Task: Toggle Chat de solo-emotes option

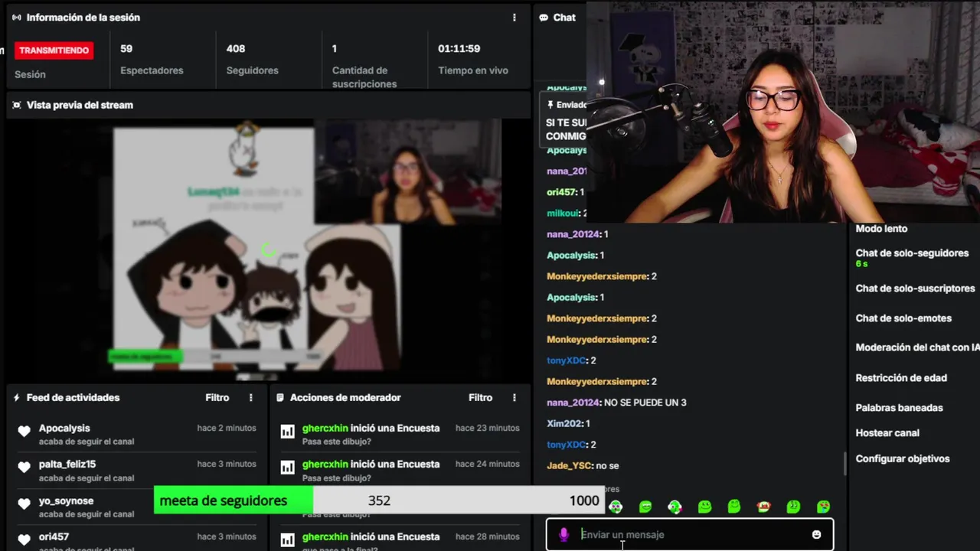Action: pyautogui.click(x=903, y=318)
